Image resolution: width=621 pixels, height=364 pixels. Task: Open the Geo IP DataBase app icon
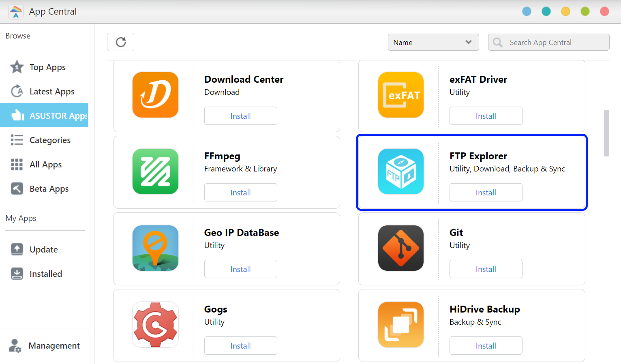(x=155, y=248)
